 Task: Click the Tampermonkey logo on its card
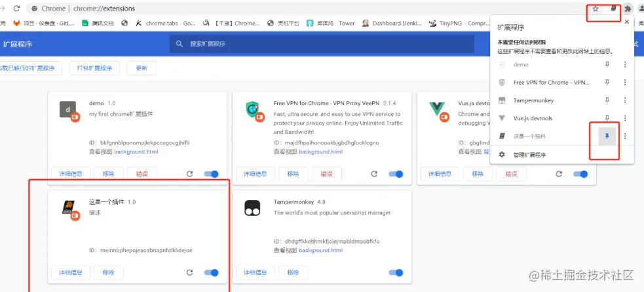click(253, 208)
